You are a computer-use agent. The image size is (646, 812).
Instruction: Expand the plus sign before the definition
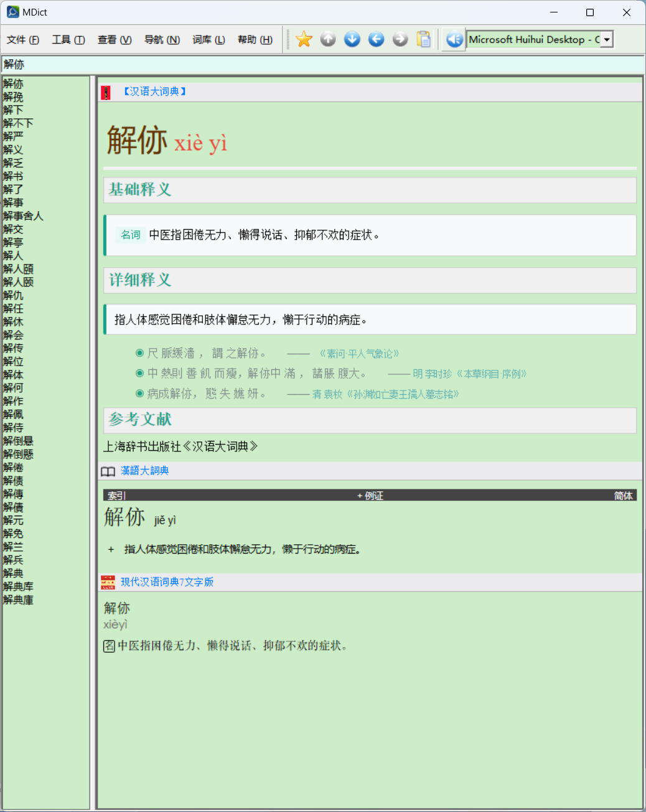click(x=111, y=549)
